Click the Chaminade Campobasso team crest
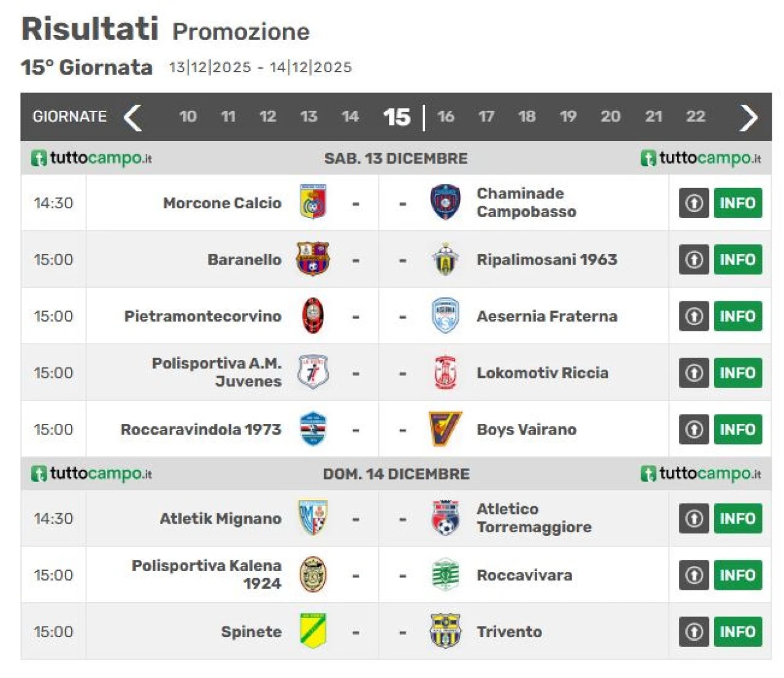Image resolution: width=784 pixels, height=678 pixels. 445,203
